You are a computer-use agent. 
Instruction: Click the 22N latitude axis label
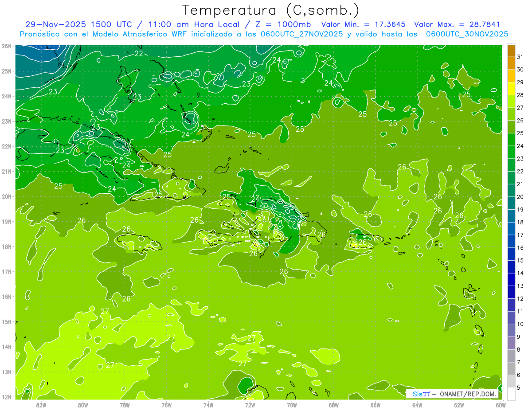(x=7, y=146)
